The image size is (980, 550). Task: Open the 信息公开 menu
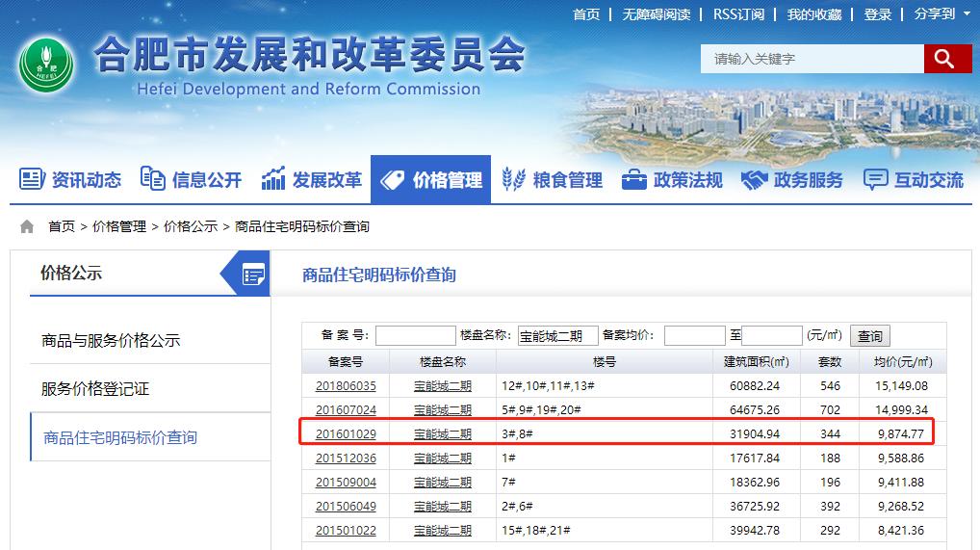(x=191, y=179)
